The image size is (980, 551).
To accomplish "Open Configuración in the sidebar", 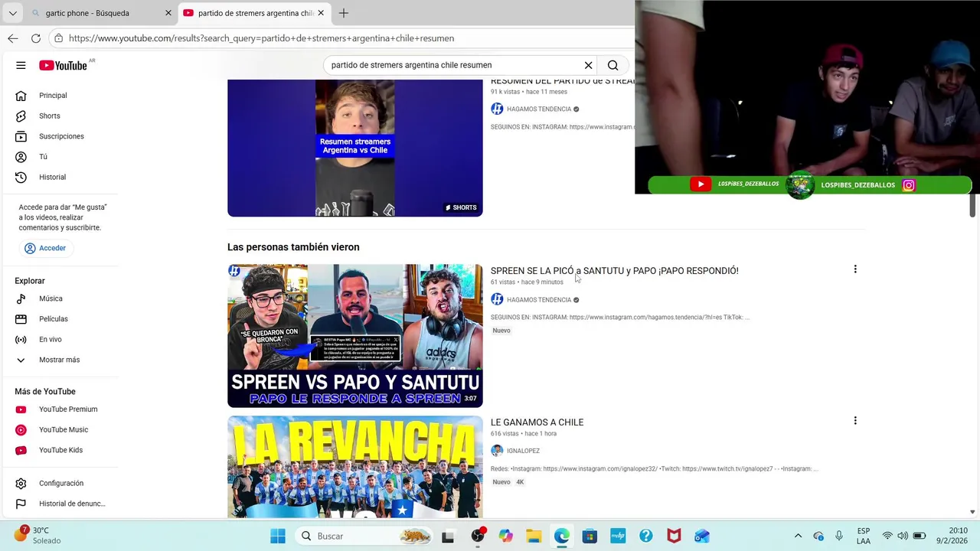I will (x=60, y=484).
